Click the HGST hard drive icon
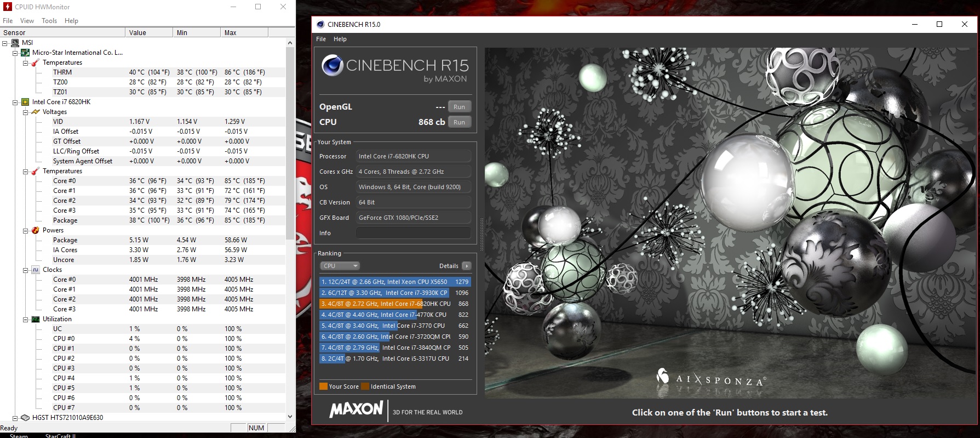The width and height of the screenshot is (980, 438). click(x=25, y=418)
